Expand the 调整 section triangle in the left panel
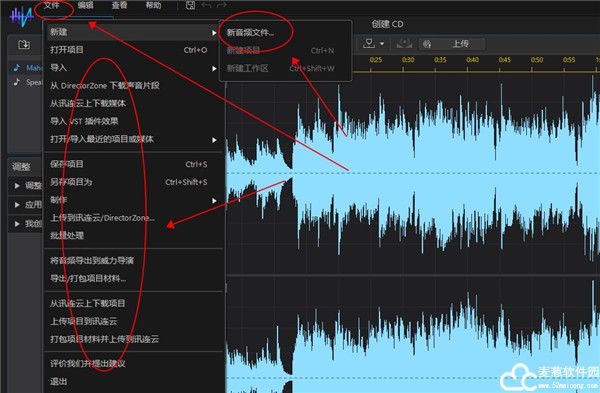 (17, 186)
